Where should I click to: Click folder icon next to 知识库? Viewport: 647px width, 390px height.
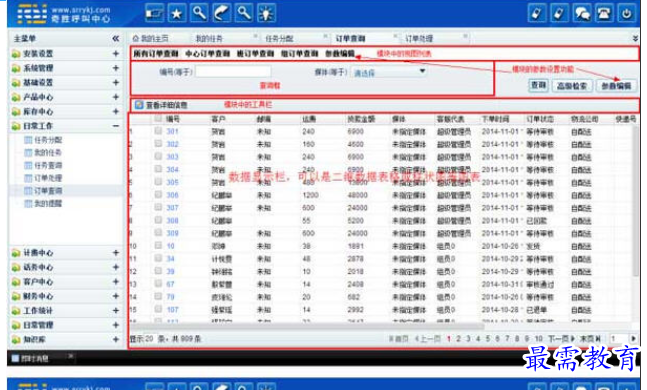(16, 340)
